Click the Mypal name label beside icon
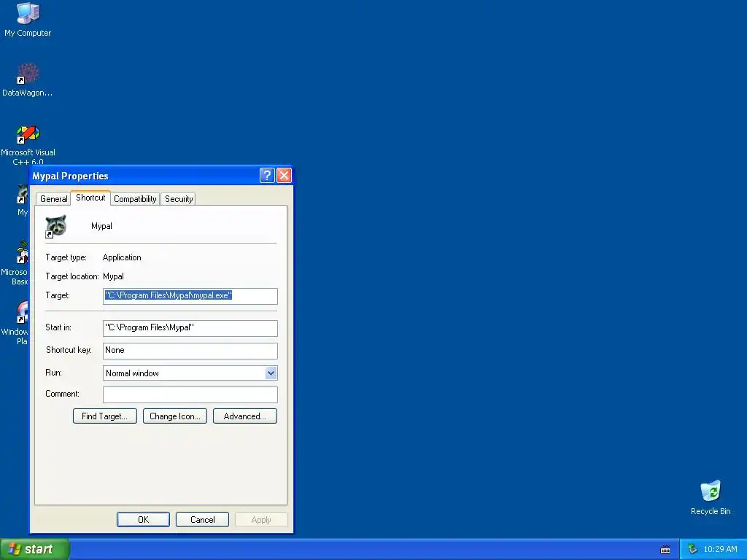The image size is (747, 560). [101, 226]
